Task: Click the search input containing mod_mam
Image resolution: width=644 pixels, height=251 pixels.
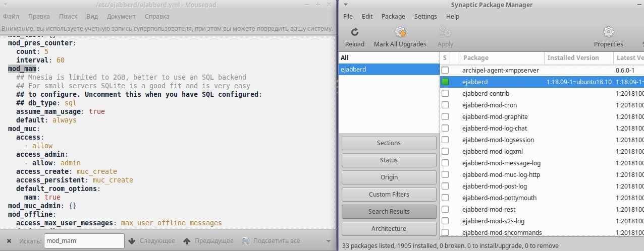Action: (84, 241)
